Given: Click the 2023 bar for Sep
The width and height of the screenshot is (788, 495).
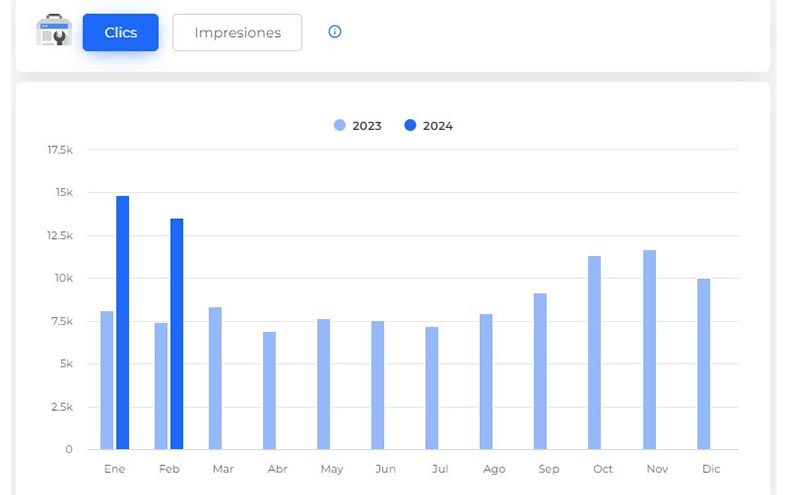Looking at the screenshot, I should (540, 371).
